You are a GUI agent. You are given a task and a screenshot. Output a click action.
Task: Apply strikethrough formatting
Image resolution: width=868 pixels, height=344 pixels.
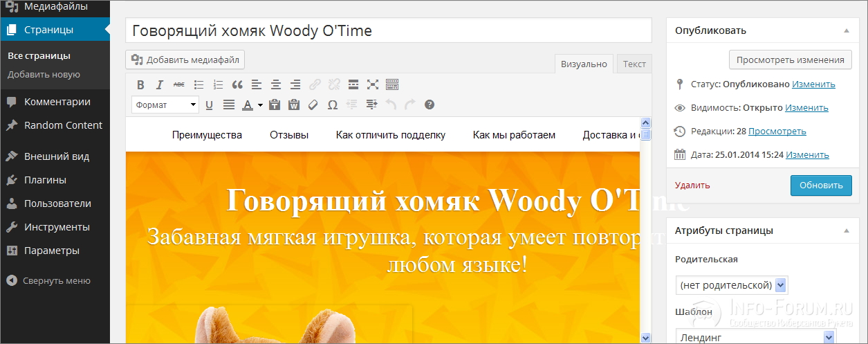tap(179, 84)
